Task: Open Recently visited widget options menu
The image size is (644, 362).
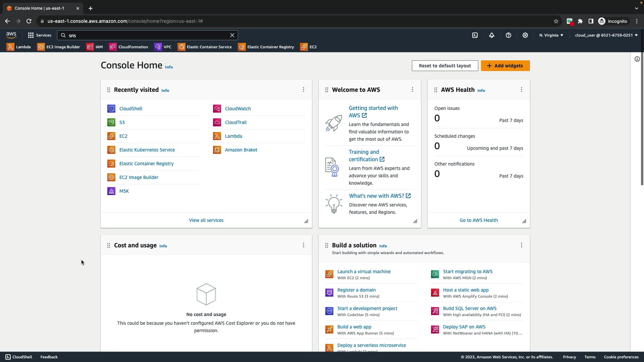Action: (x=304, y=89)
